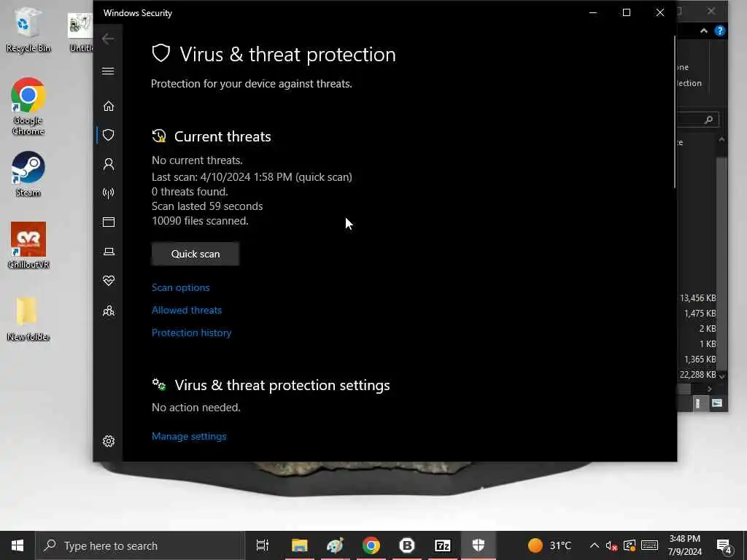The height and width of the screenshot is (560, 747).
Task: Click the search magnifier in Explorer window
Action: [x=708, y=120]
